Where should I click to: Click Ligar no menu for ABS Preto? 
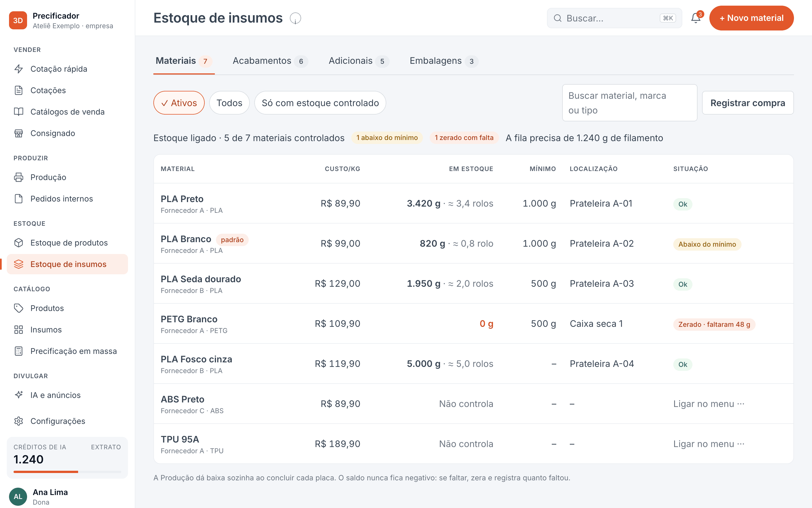click(709, 404)
